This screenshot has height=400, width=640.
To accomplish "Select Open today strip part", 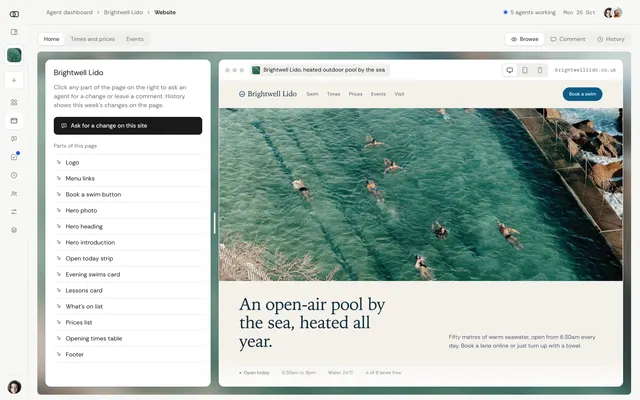I will [x=129, y=258].
